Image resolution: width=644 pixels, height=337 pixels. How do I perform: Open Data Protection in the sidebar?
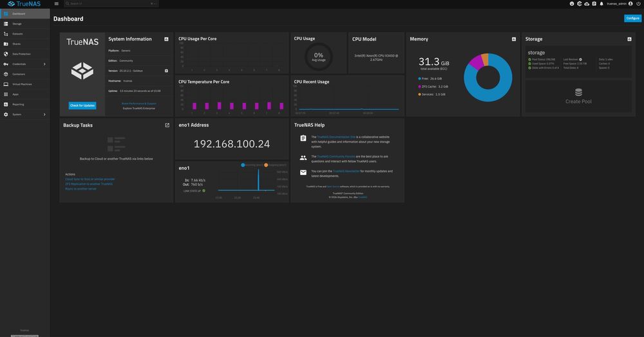click(x=24, y=54)
